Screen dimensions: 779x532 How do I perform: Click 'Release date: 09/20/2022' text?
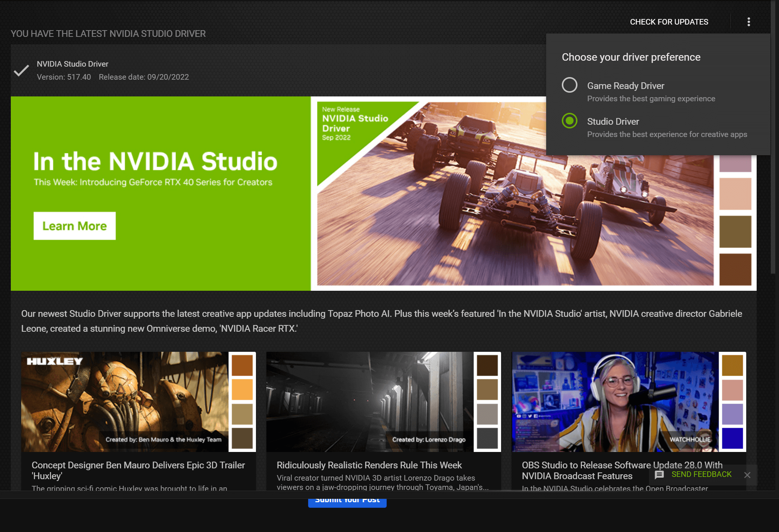(x=144, y=77)
